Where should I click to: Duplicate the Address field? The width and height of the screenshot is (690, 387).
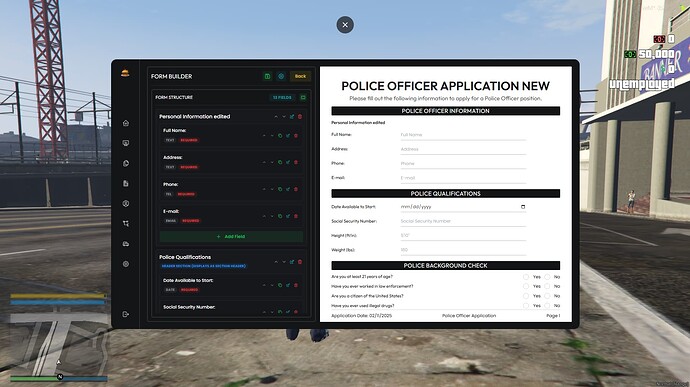click(x=280, y=162)
